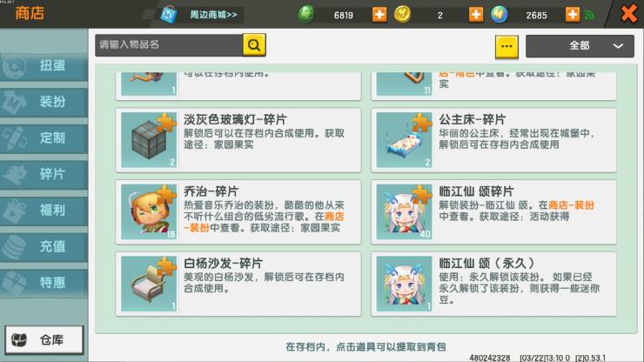This screenshot has height=362, width=644.
Task: Go to the 充值 recharge tab
Action: [x=44, y=246]
